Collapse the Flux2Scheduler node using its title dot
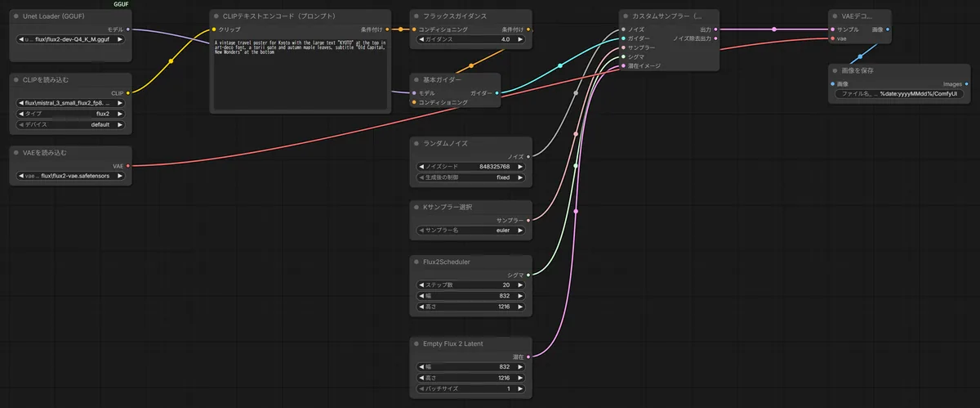Image resolution: width=980 pixels, height=408 pixels. pyautogui.click(x=417, y=262)
